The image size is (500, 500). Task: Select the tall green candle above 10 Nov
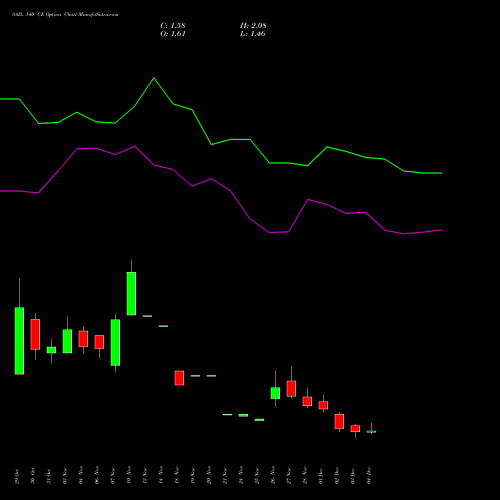point(131,293)
